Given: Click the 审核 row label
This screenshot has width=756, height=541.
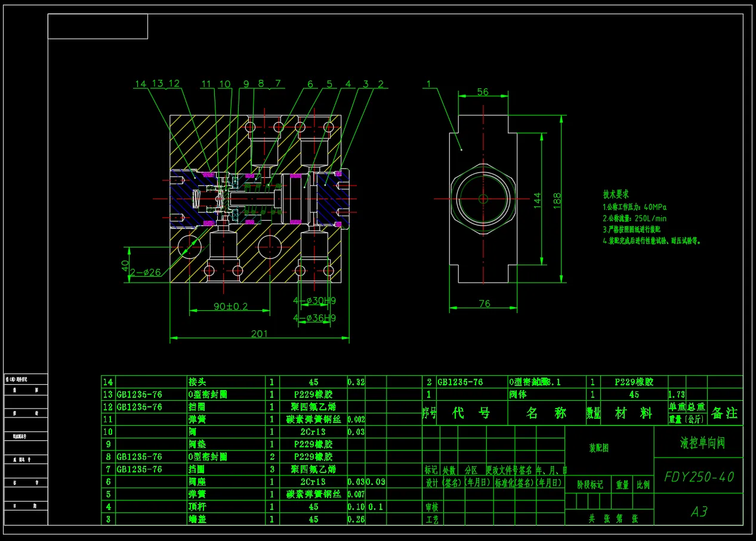Looking at the screenshot, I should (x=431, y=507).
